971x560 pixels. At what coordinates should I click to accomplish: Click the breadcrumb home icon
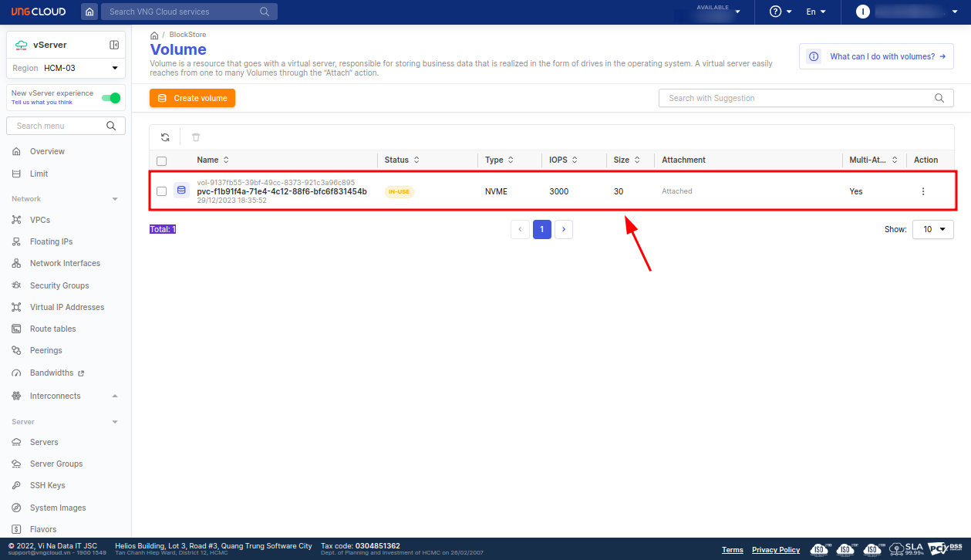(x=154, y=35)
